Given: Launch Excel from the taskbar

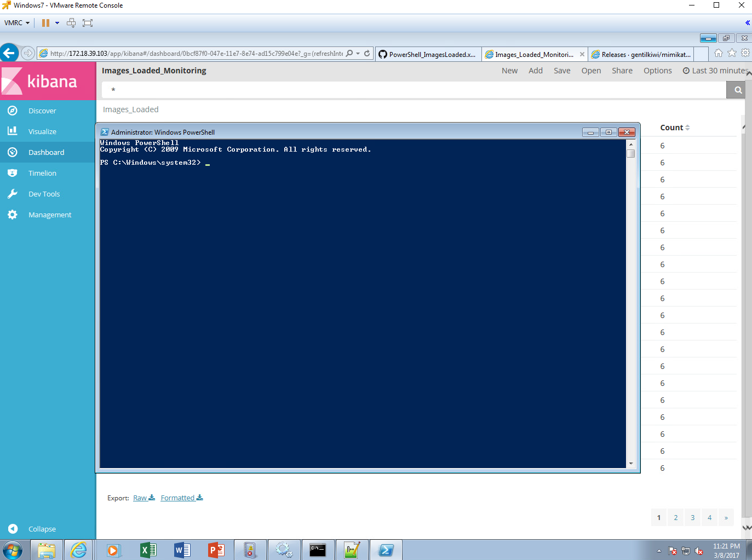Looking at the screenshot, I should (148, 550).
